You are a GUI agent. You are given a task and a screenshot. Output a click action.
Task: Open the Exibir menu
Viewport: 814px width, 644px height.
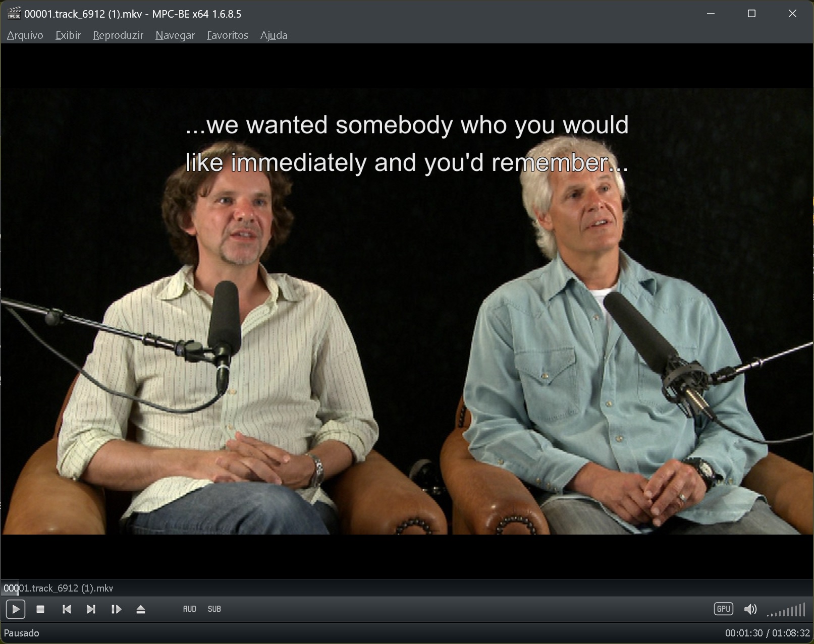click(68, 35)
